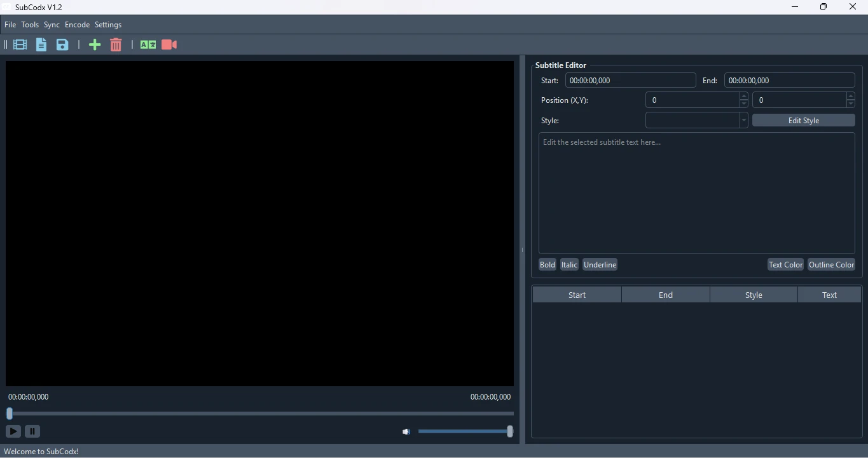Viewport: 868px width, 458px height.
Task: Click into the X position number field
Action: 692,100
